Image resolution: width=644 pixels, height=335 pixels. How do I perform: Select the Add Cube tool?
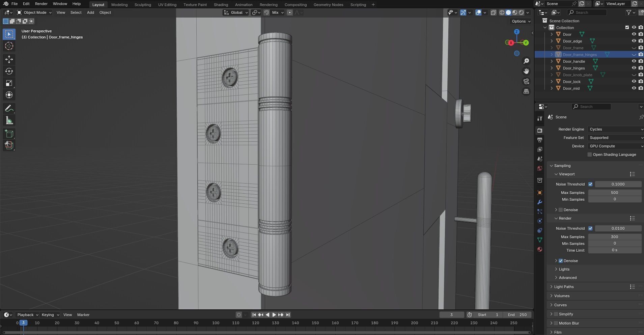[x=9, y=134]
